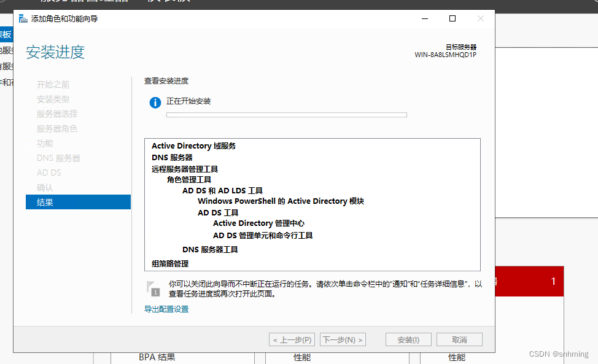Click the AD DS 和 AD LDS 工具 entry
598x364 pixels.
[223, 190]
